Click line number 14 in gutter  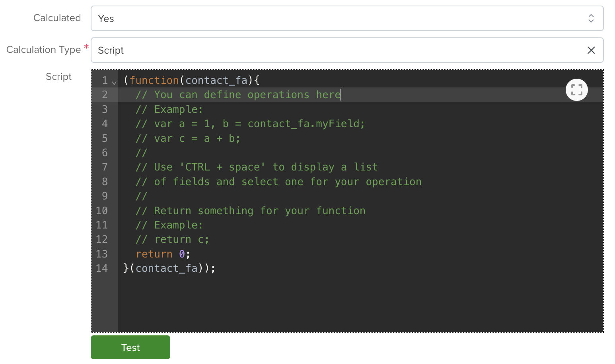pyautogui.click(x=102, y=268)
